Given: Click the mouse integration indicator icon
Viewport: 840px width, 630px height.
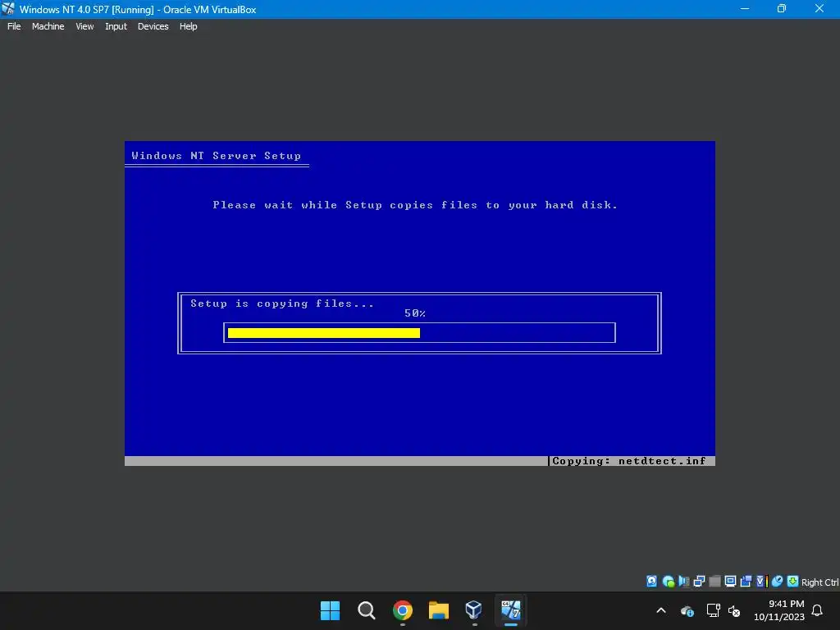Looking at the screenshot, I should (777, 582).
